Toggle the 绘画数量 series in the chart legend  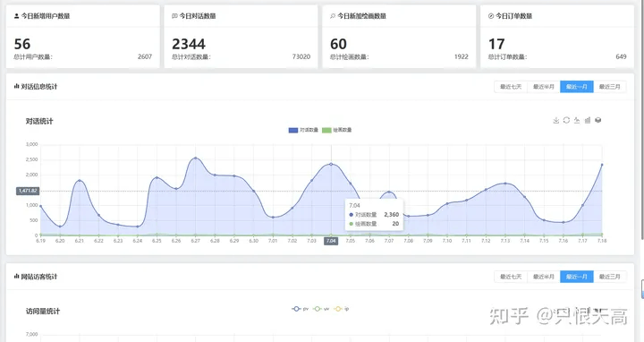pos(337,130)
